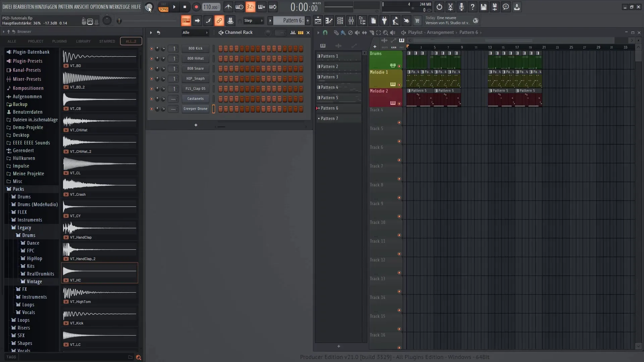Toggle the orange link icon in toolbar
Screen dimensions: 644x362
tap(219, 21)
